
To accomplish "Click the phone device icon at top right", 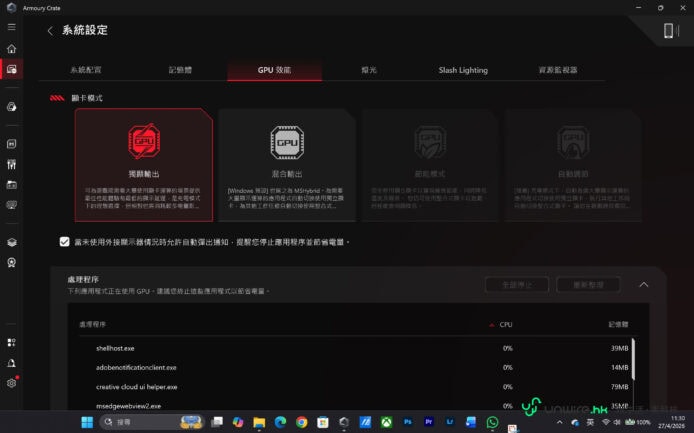I will (x=668, y=31).
